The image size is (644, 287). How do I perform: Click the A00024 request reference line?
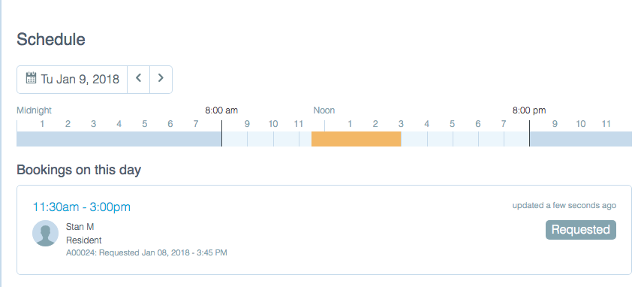(146, 252)
